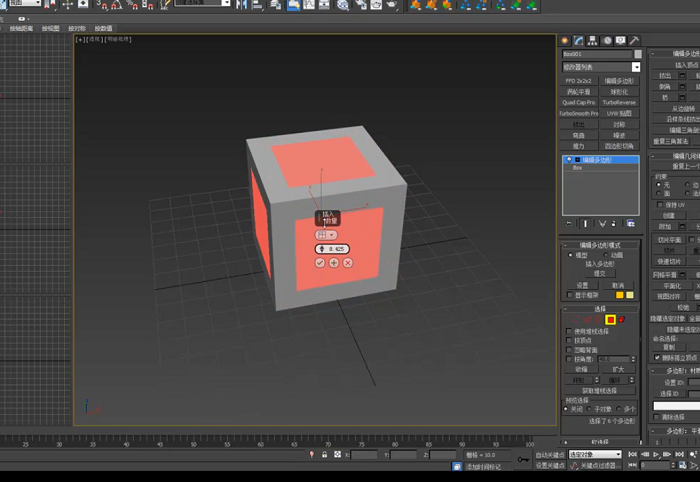700x482 pixels.
Task: Click the selection lock icon in status bar
Action: coord(325,454)
